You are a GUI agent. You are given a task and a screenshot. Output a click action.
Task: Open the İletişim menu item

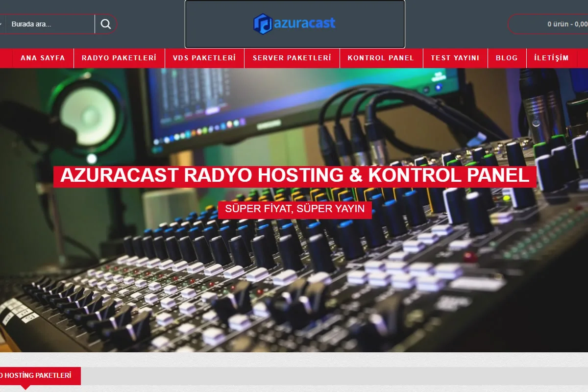(x=551, y=58)
